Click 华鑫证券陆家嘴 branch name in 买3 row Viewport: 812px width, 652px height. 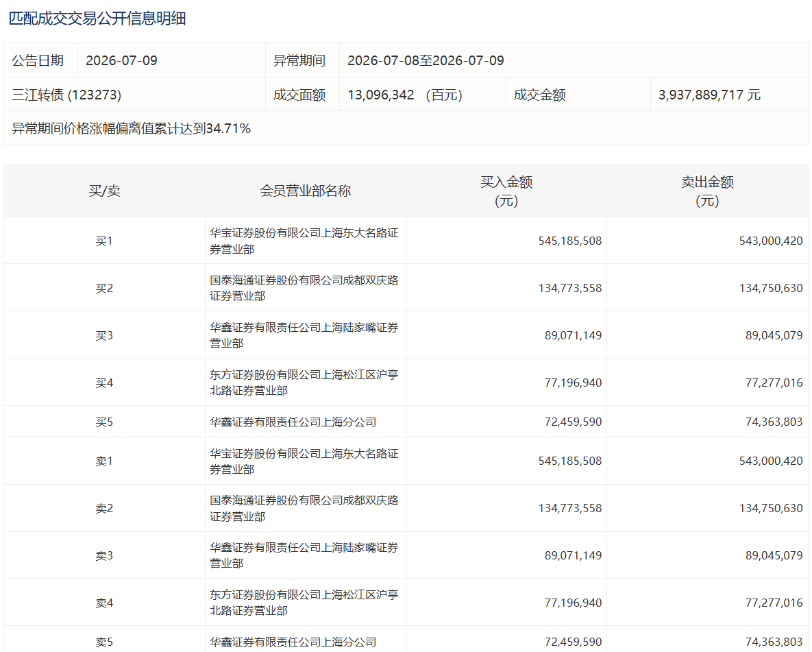(304, 335)
